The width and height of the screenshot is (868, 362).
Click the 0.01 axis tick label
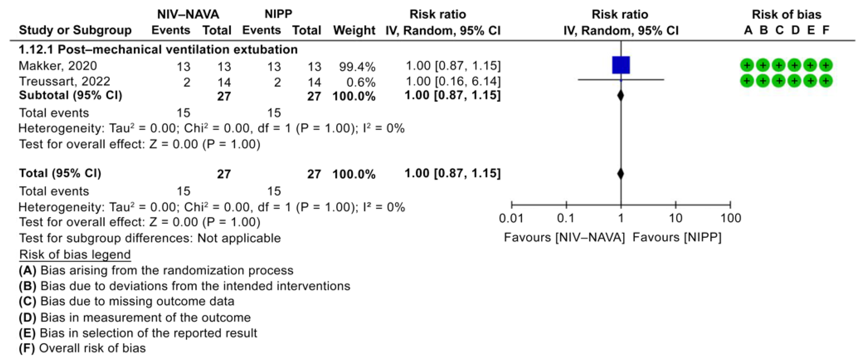point(511,218)
